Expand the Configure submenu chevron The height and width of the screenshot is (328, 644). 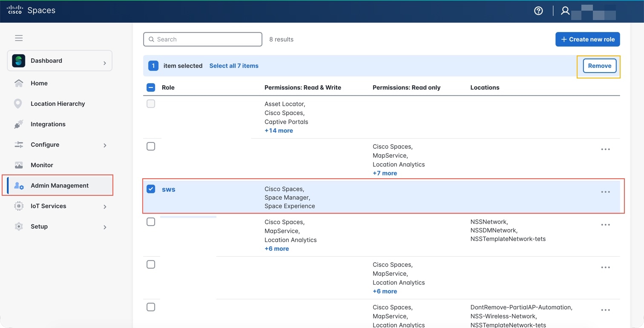(x=105, y=145)
